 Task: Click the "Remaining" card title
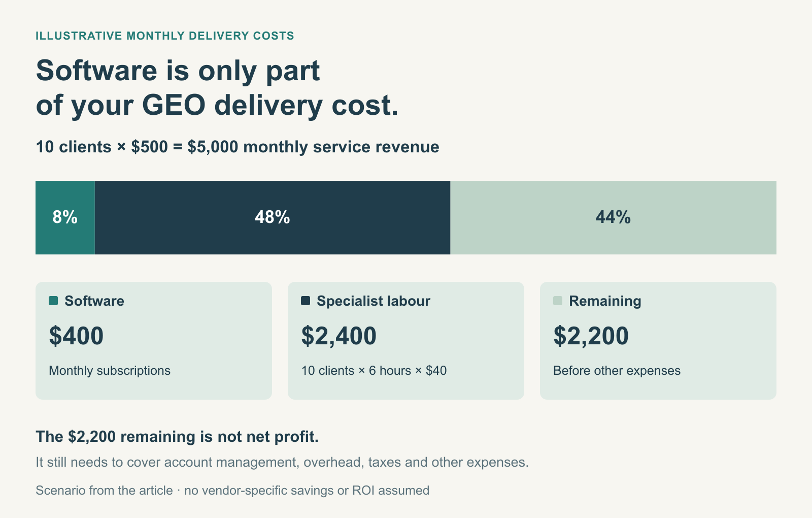tap(605, 301)
